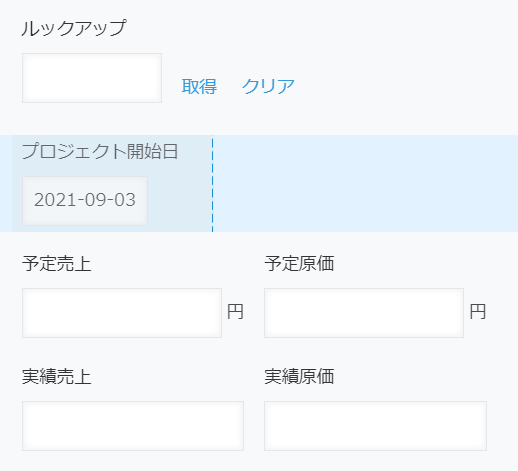This screenshot has height=471, width=518.
Task: Click the 実績売上 label text
Action: (57, 377)
